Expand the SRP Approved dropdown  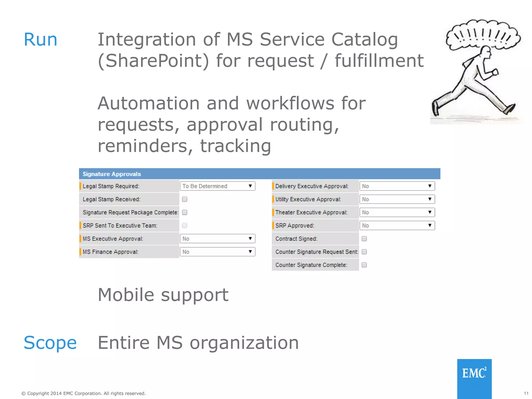[397, 225]
